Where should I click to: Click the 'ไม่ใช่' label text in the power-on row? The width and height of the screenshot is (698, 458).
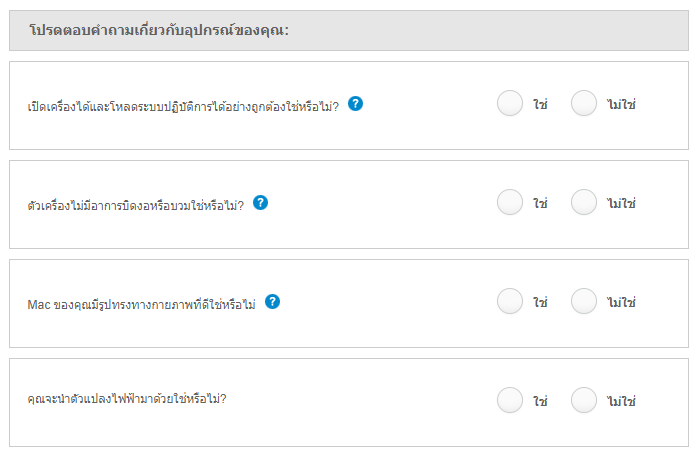coord(621,105)
